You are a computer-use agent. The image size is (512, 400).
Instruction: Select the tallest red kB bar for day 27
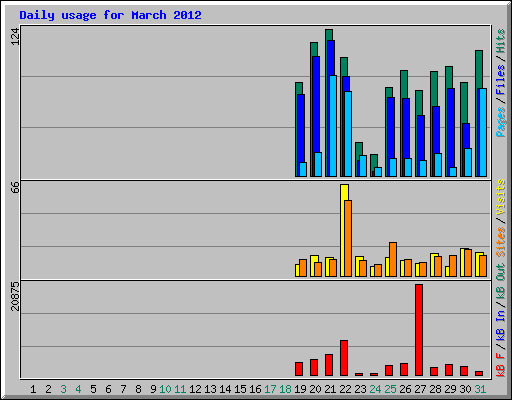point(419,330)
